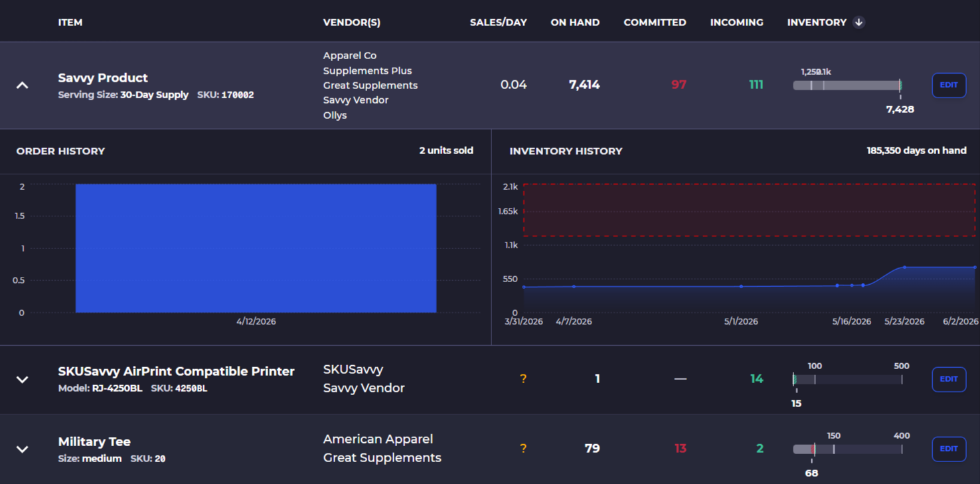The height and width of the screenshot is (484, 980).
Task: Sort by the Sales/Day column header
Action: (x=499, y=23)
